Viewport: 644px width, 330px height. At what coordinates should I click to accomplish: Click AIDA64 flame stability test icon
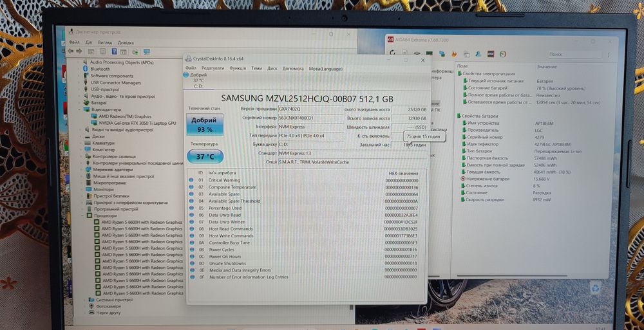pyautogui.click(x=454, y=53)
